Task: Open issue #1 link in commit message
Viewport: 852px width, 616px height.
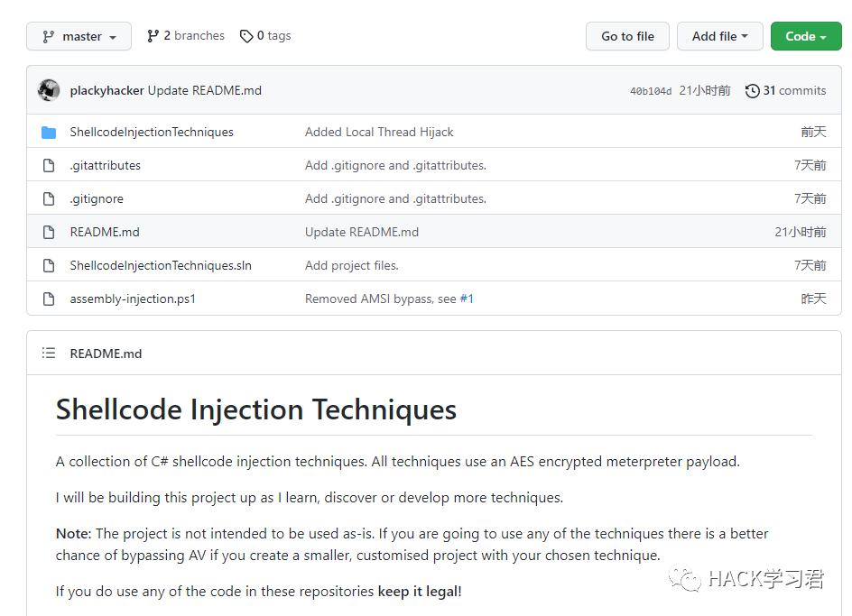Action: point(467,299)
